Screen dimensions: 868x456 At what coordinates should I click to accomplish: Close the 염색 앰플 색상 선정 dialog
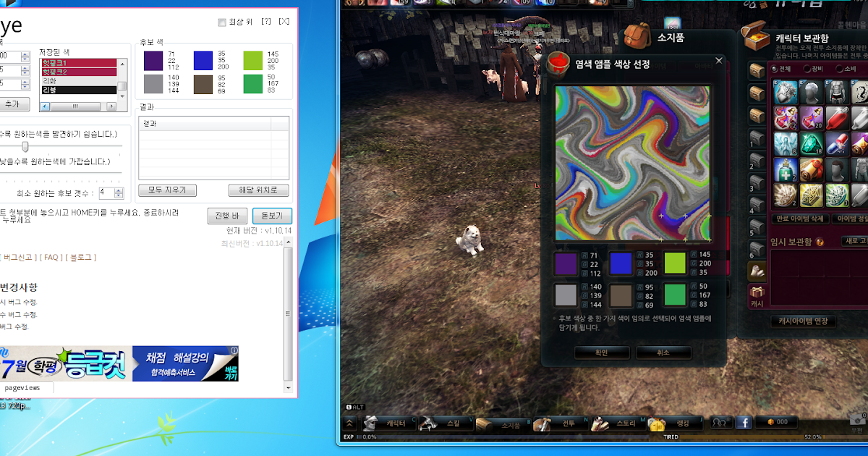(718, 62)
